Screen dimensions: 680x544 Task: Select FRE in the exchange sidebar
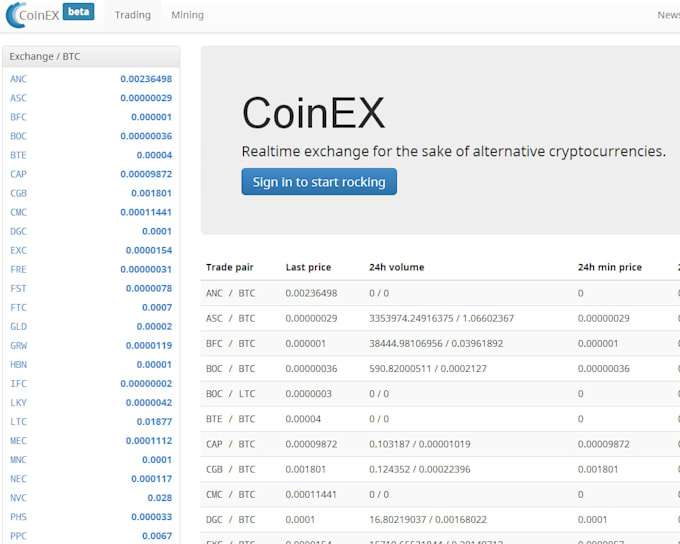point(19,269)
